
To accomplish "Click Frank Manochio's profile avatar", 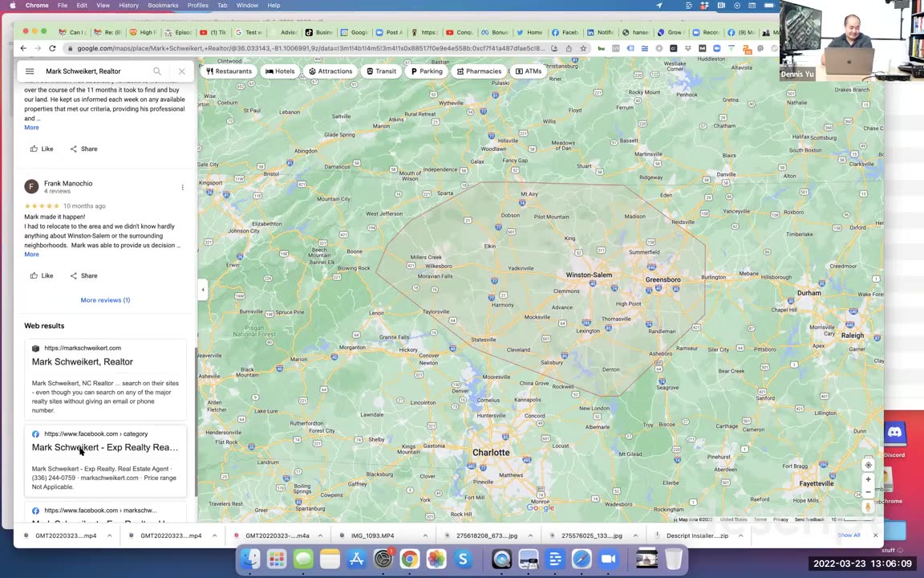I will pos(31,187).
